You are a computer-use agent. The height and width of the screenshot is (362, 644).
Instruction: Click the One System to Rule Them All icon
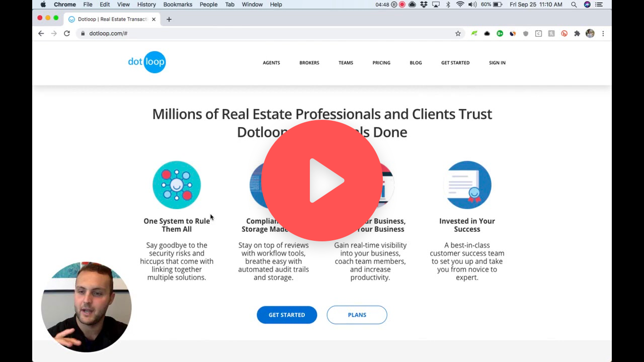[x=177, y=185]
